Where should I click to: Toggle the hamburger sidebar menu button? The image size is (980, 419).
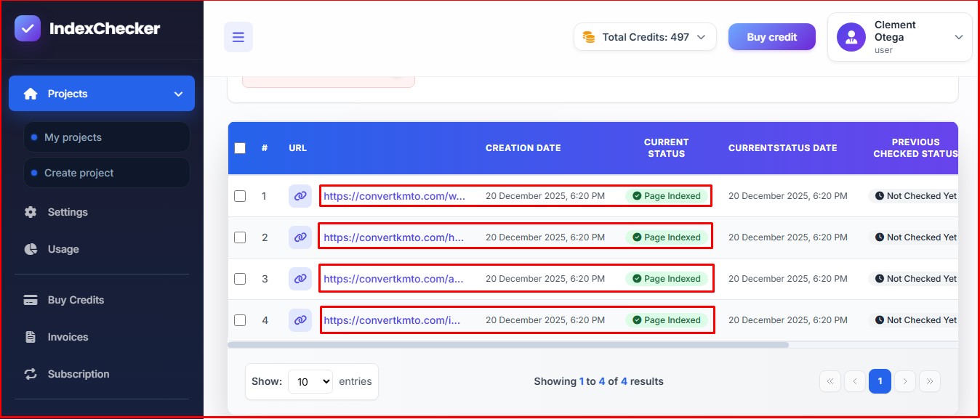[x=238, y=37]
